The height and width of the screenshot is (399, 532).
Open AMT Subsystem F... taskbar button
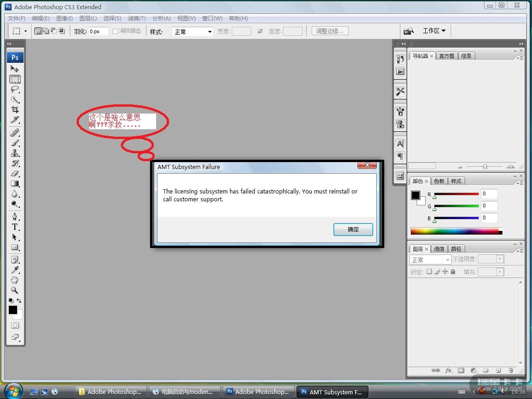point(332,392)
